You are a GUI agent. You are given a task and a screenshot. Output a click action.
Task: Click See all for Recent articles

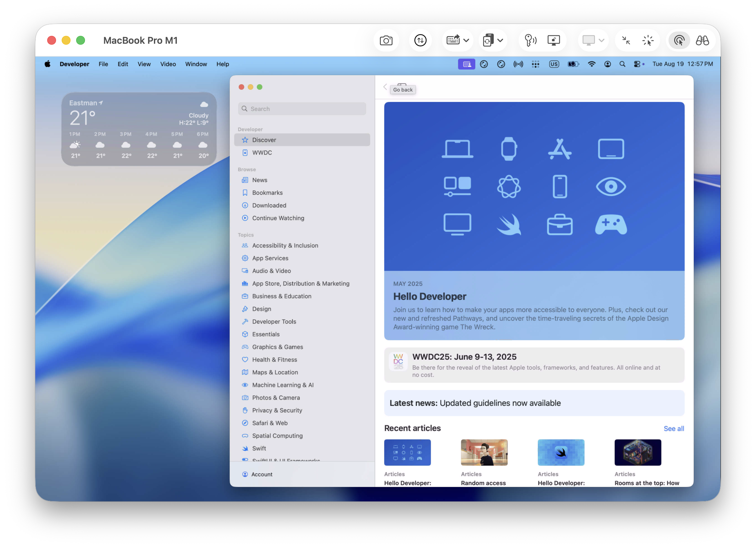pos(673,428)
